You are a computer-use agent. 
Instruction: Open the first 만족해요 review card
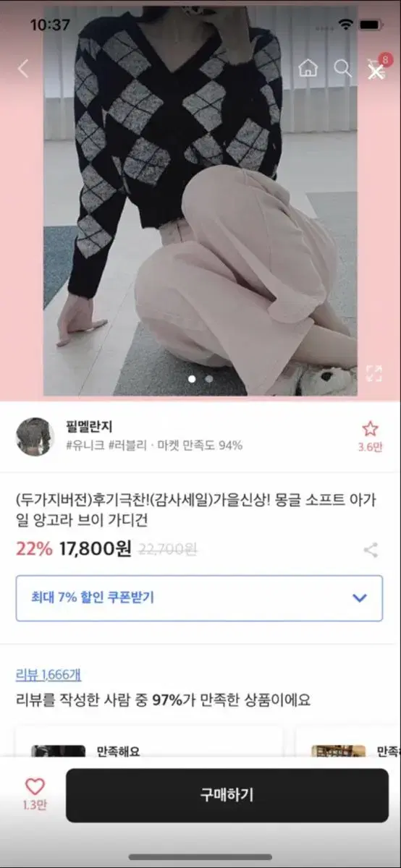[149, 741]
